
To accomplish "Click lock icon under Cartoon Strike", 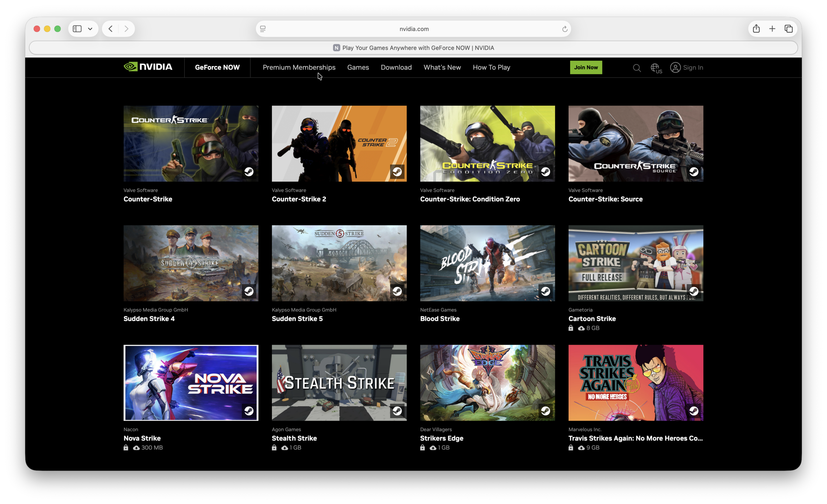I will 571,328.
